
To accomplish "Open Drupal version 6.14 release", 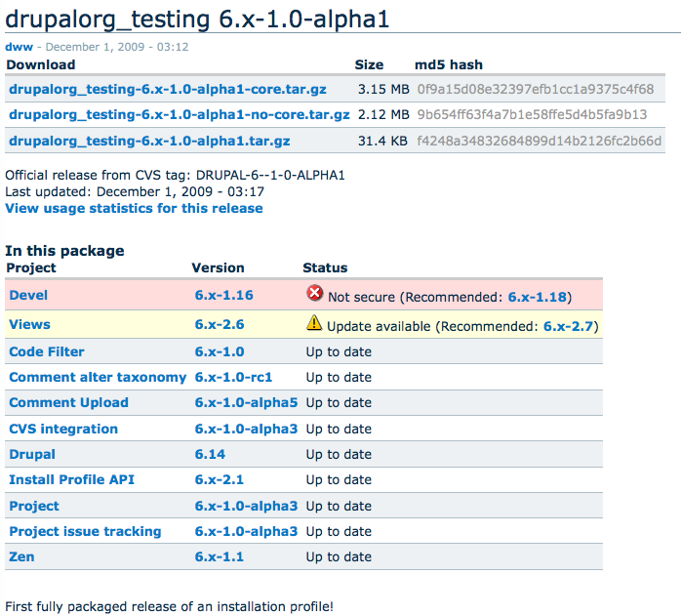I will (210, 454).
